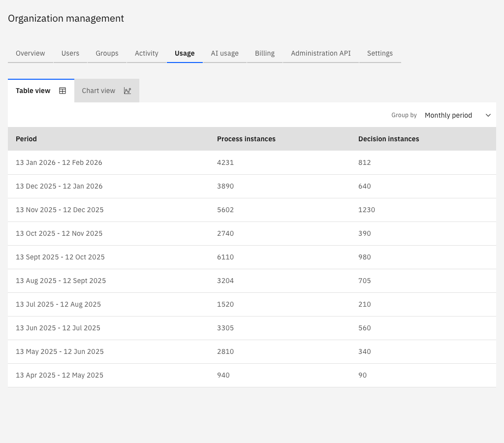504x443 pixels.
Task: Select period 13 Sept 2025 - 12 Oct 2025
Action: pyautogui.click(x=60, y=257)
